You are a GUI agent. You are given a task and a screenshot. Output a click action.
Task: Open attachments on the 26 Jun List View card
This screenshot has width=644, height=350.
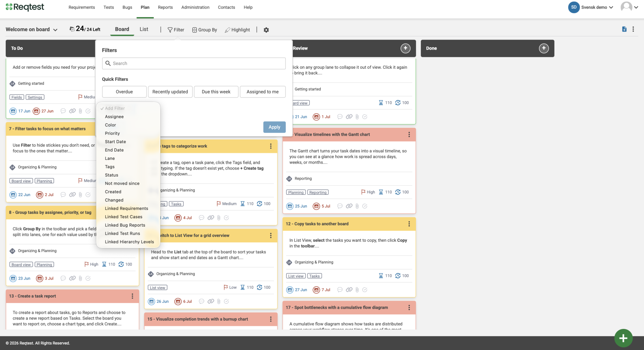coord(219,301)
